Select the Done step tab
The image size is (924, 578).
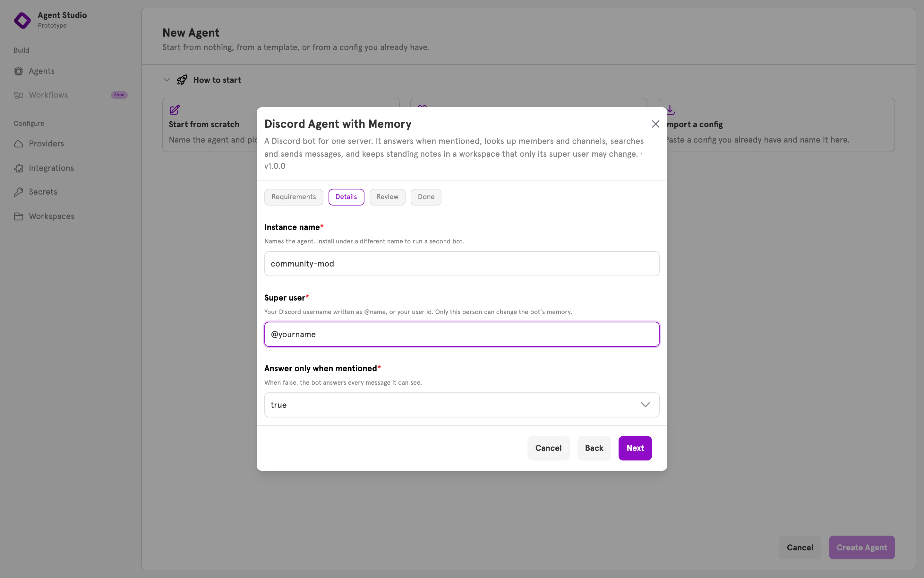[426, 197]
